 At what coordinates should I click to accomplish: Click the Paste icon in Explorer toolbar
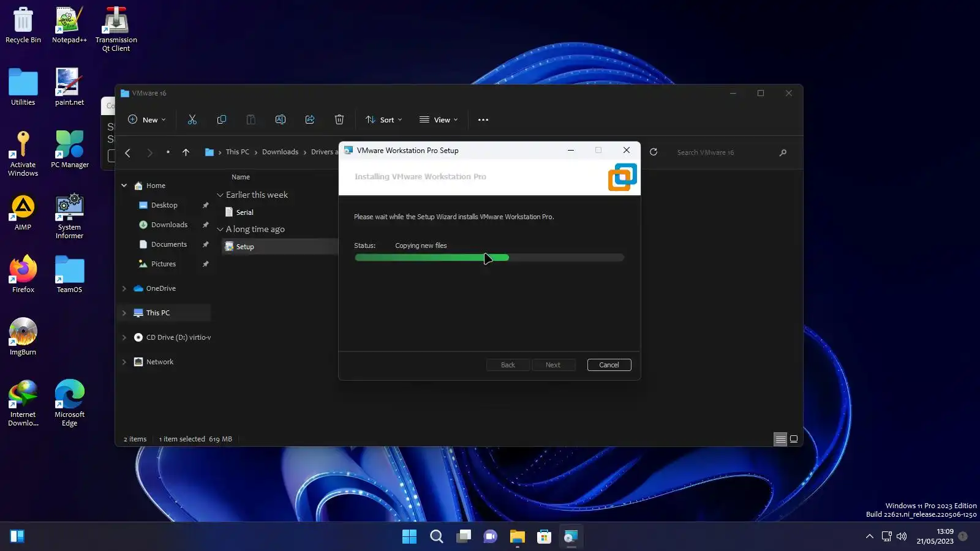[251, 119]
